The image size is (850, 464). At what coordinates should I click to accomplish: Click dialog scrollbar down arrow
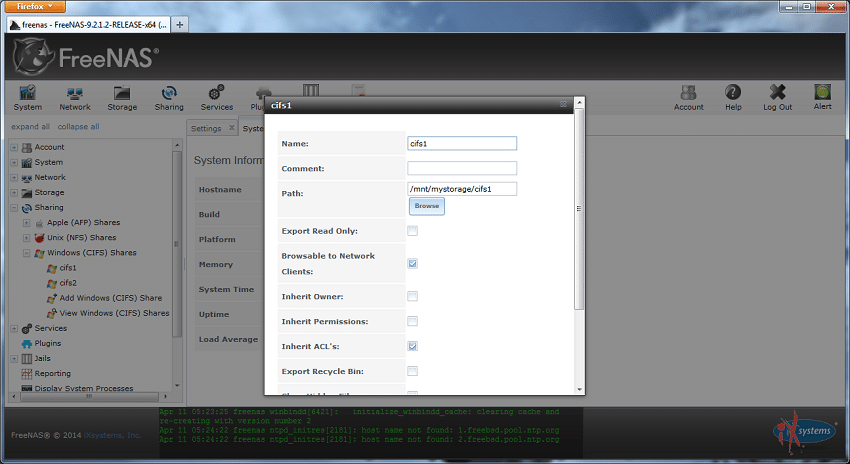(579, 389)
